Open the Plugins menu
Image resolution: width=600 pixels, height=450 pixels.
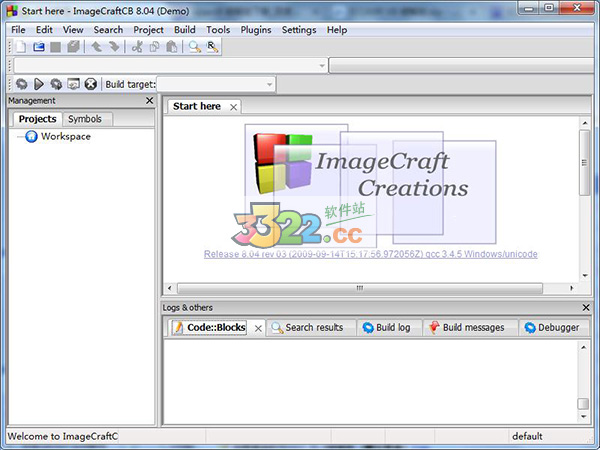pyautogui.click(x=256, y=30)
